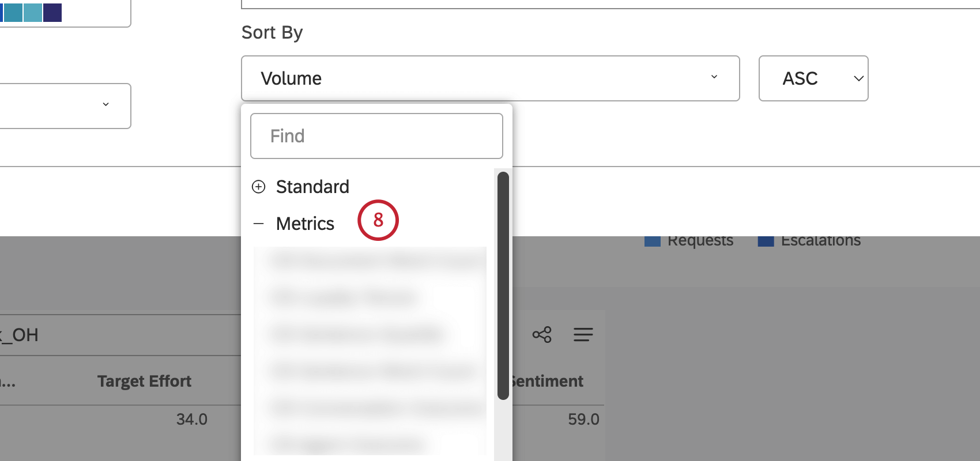Toggle the Requests legend series
The height and width of the screenshot is (461, 980).
click(700, 241)
